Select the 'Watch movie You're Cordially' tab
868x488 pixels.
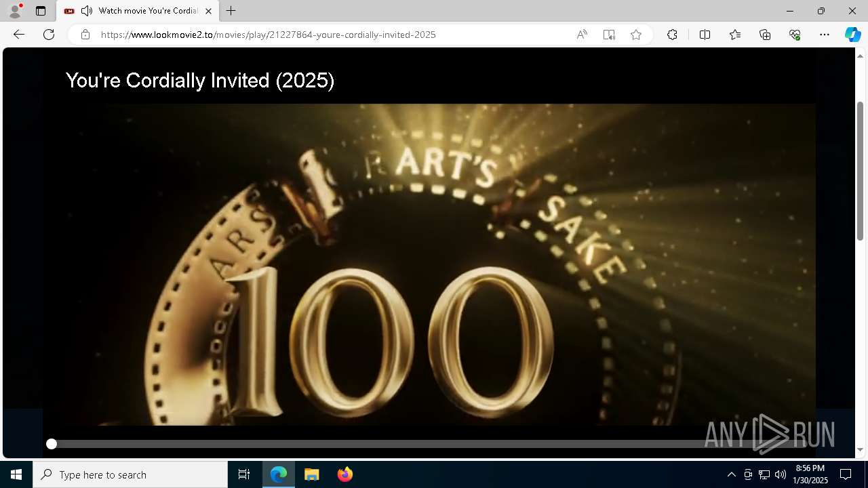138,11
